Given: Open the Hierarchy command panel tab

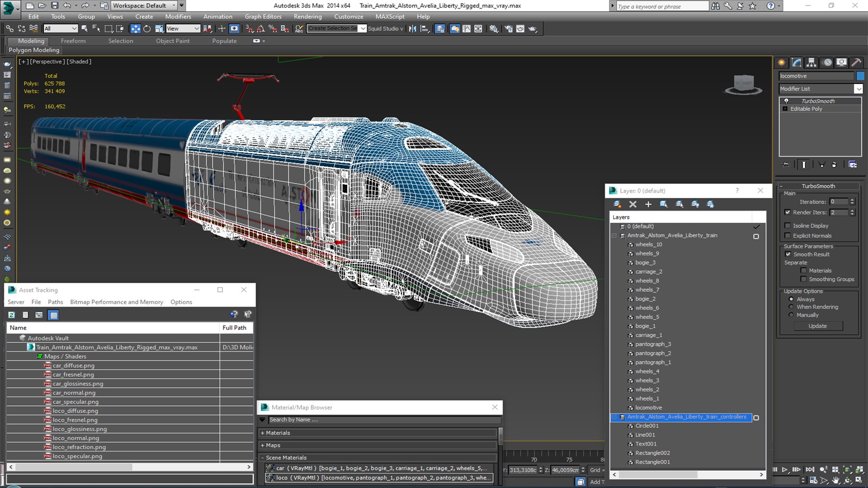Looking at the screenshot, I should (x=811, y=62).
